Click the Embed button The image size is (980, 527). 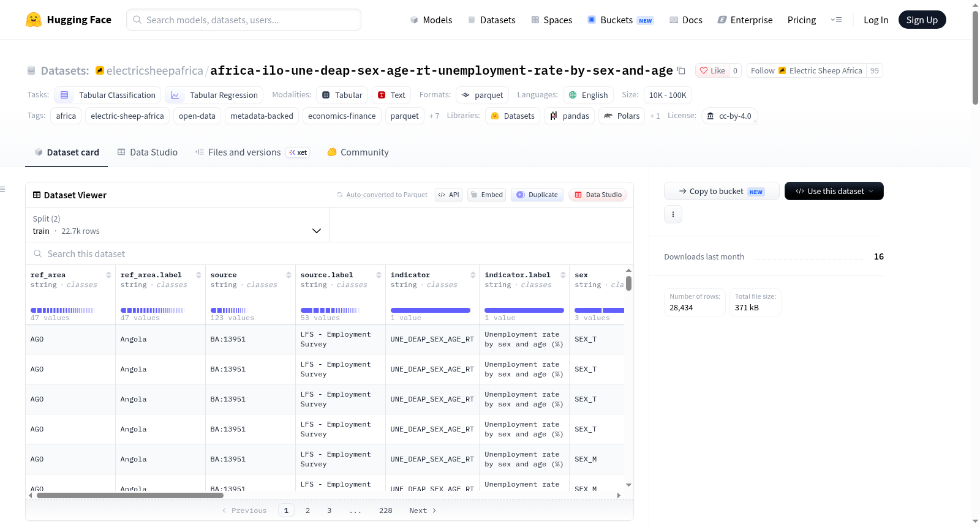pos(486,195)
